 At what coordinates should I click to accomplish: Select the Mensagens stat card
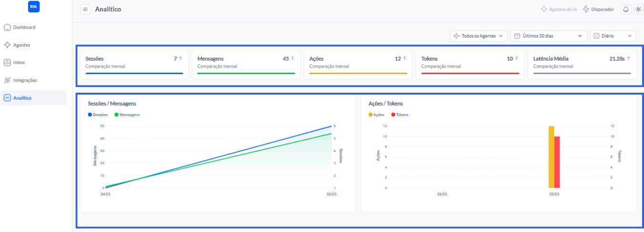246,64
